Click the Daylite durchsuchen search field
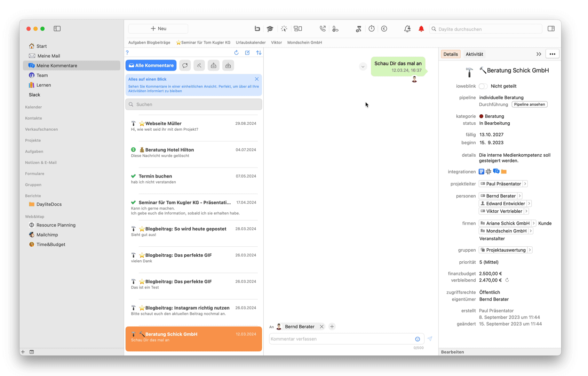The image size is (588, 376). [x=486, y=29]
